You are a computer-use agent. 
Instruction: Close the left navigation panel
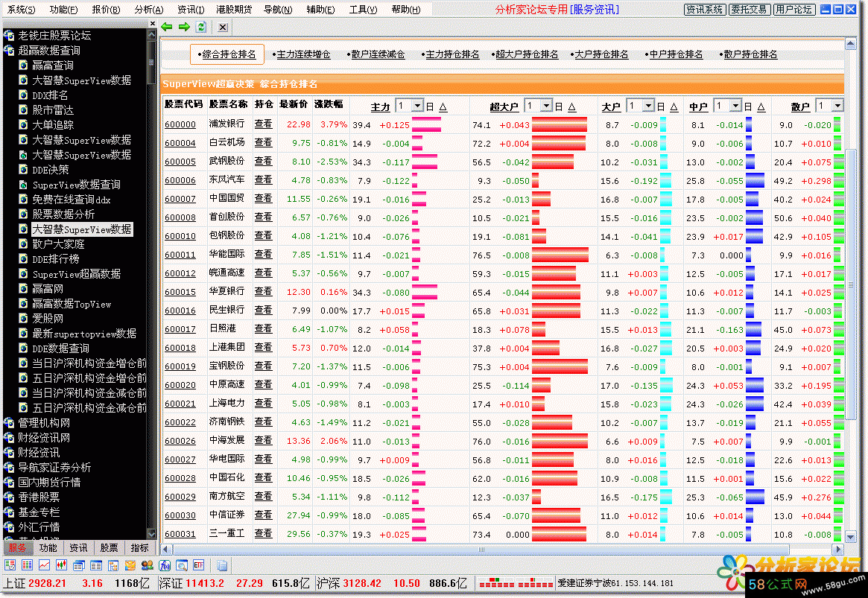(153, 23)
